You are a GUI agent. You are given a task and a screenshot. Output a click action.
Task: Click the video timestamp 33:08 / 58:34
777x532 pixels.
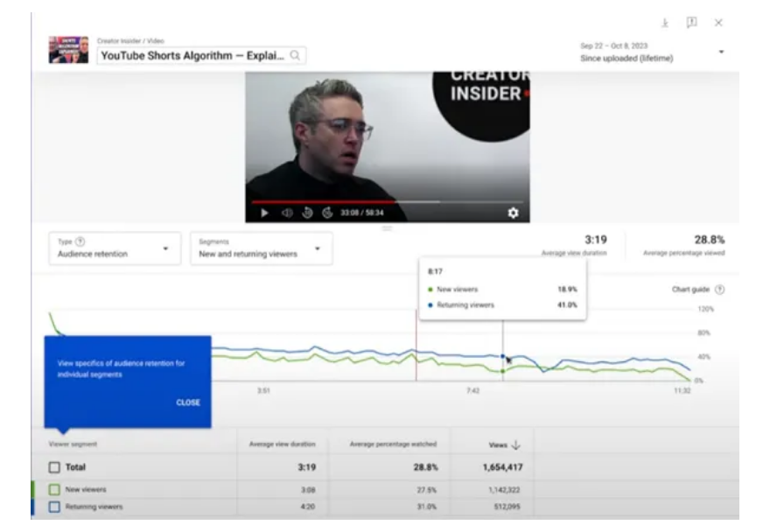(x=362, y=213)
